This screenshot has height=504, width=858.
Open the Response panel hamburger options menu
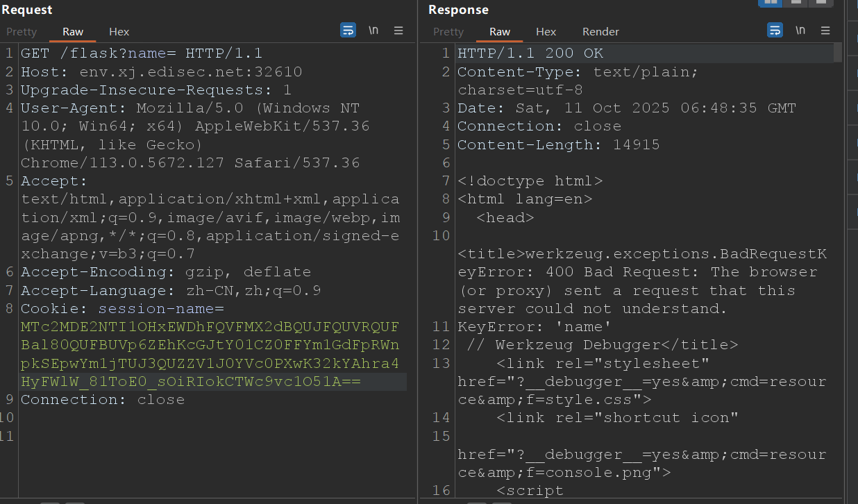(825, 31)
